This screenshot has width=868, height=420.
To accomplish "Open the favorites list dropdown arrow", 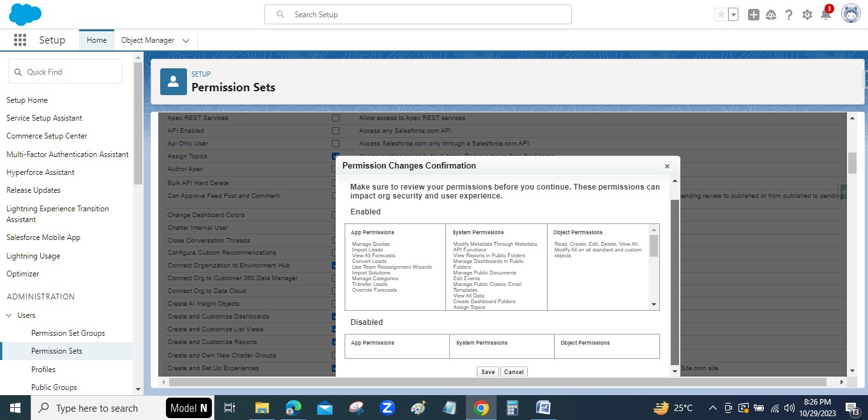I will tap(733, 15).
